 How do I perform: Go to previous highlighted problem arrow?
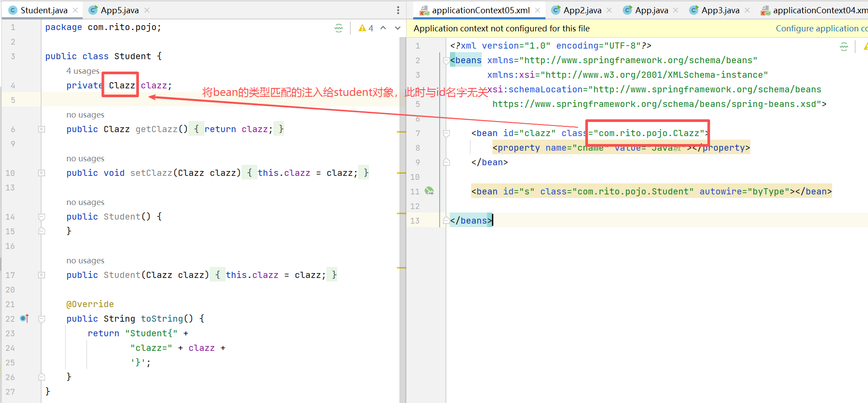(383, 28)
